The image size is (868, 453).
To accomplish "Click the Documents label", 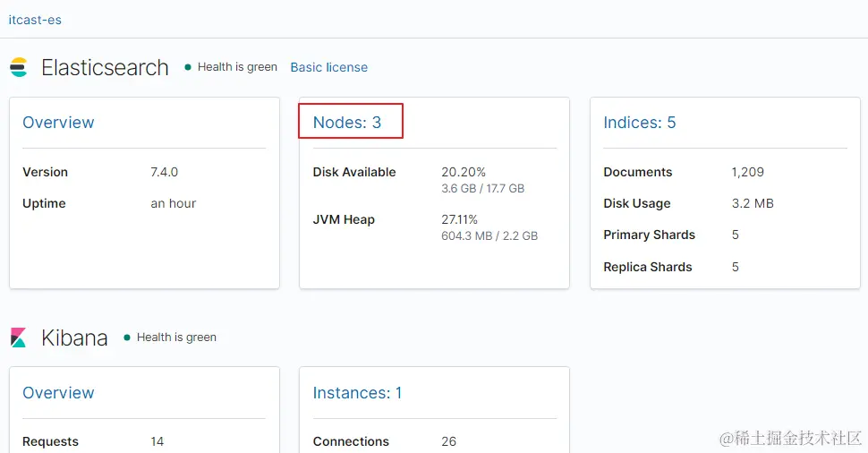I will (638, 172).
